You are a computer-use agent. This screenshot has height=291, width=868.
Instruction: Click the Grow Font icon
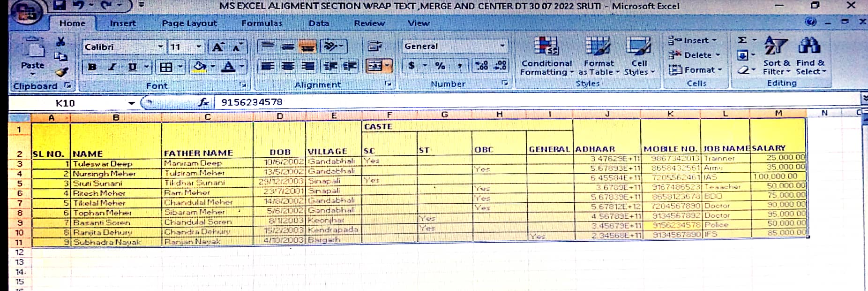(x=217, y=47)
